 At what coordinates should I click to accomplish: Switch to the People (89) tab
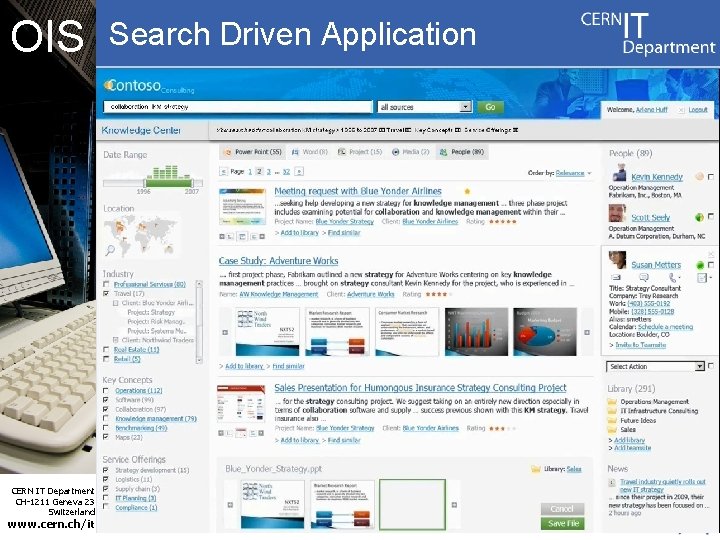click(x=461, y=152)
